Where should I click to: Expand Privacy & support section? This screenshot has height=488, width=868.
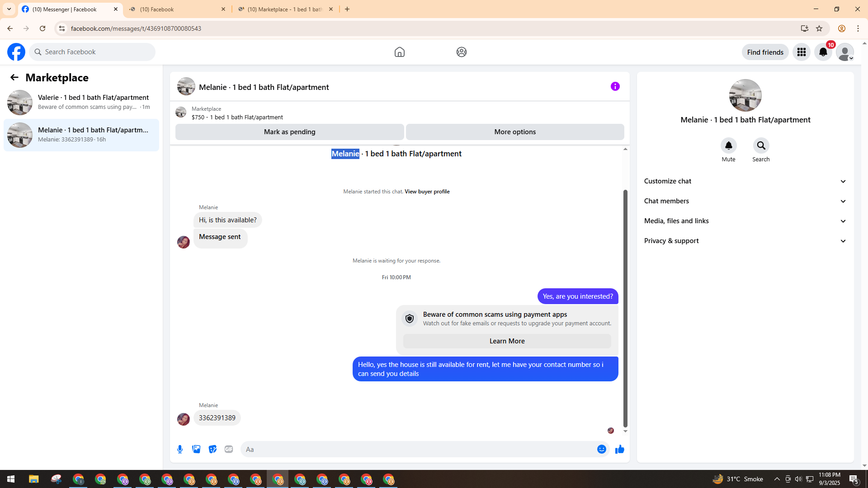745,241
